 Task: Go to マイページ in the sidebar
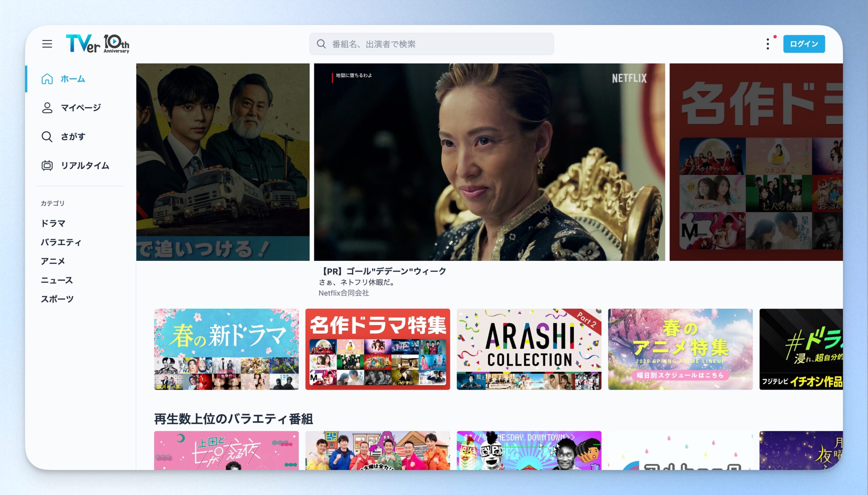80,108
